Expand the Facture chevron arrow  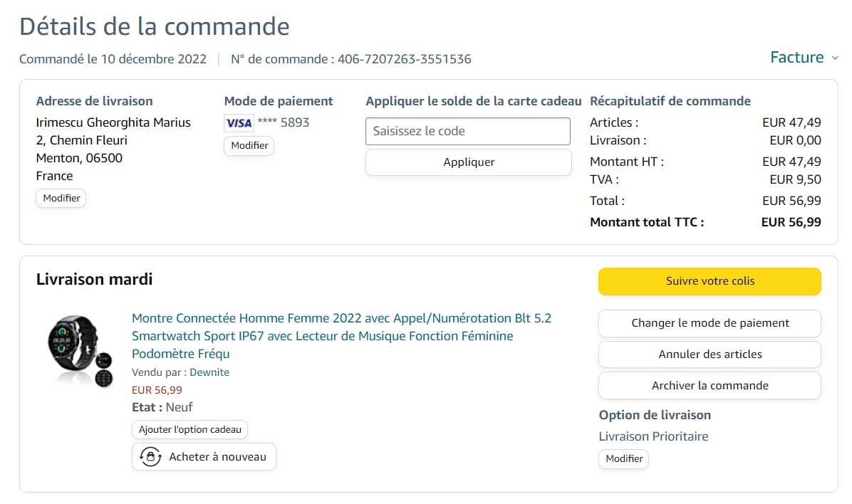835,58
